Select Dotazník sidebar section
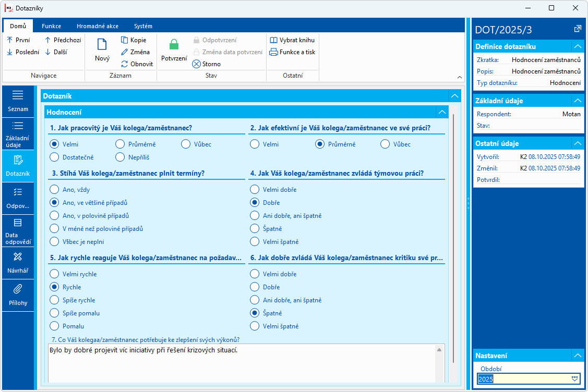 click(x=18, y=166)
